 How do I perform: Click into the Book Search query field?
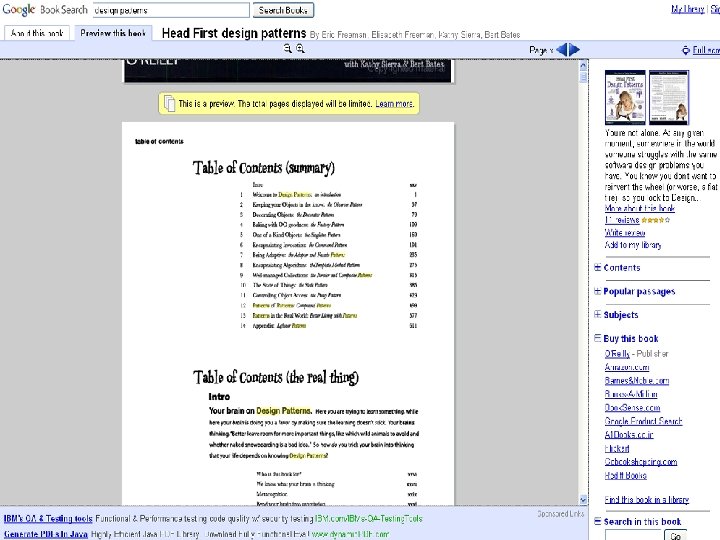(x=171, y=10)
